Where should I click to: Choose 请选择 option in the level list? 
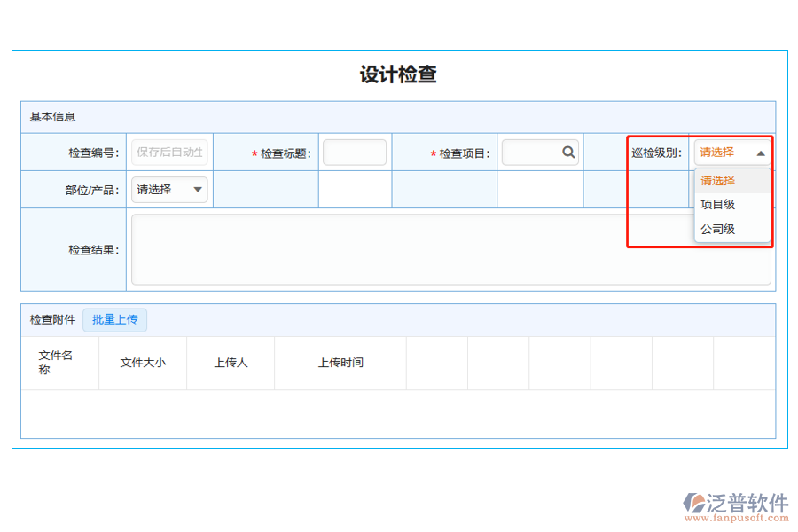point(716,180)
